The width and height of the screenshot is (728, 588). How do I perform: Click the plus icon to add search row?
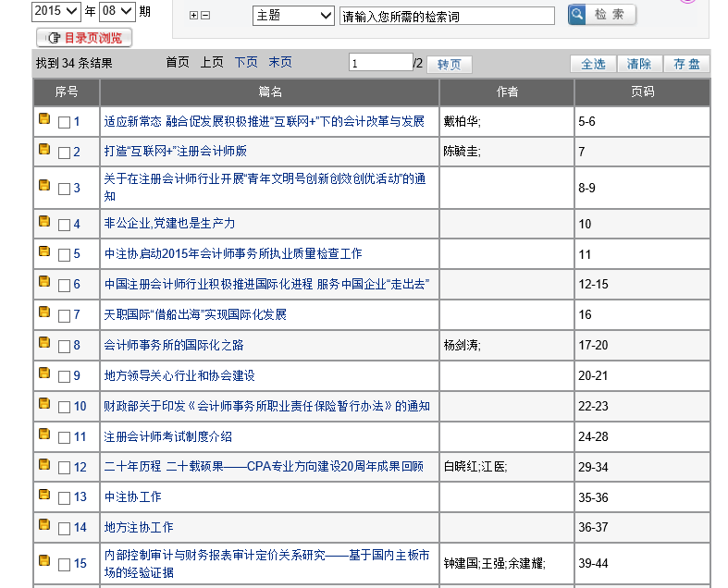click(x=193, y=16)
